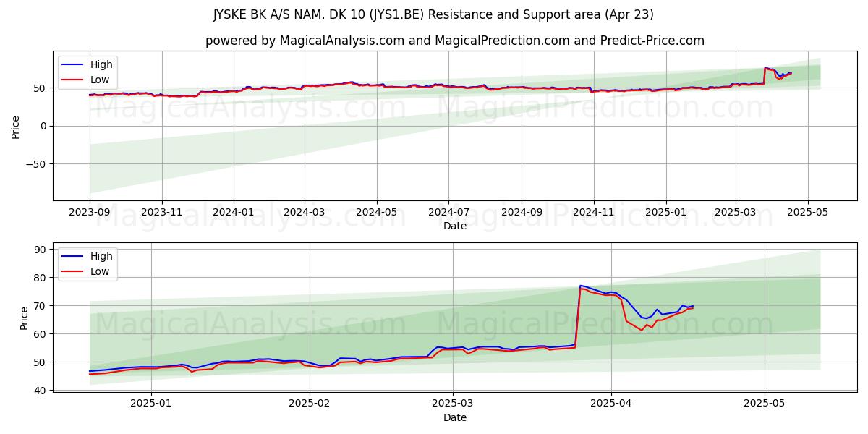The image size is (868, 434).
Task: Click the '2024-03' tick label
Action: [304, 213]
